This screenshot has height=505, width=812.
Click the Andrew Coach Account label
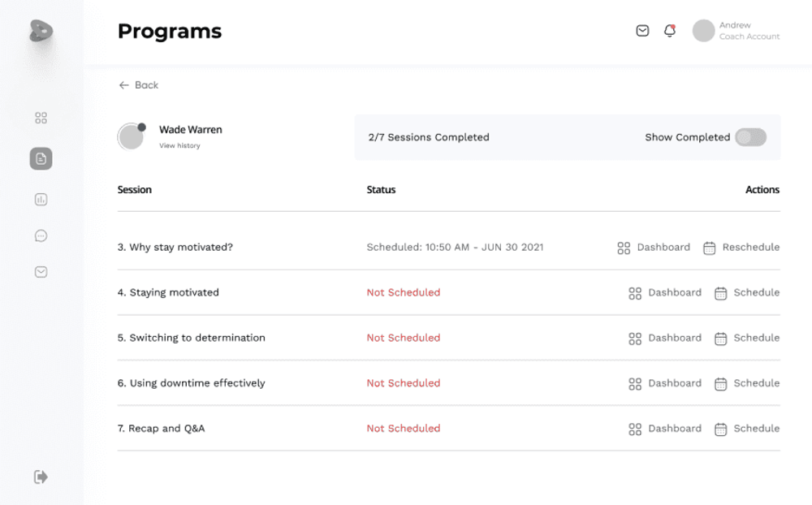pos(749,31)
